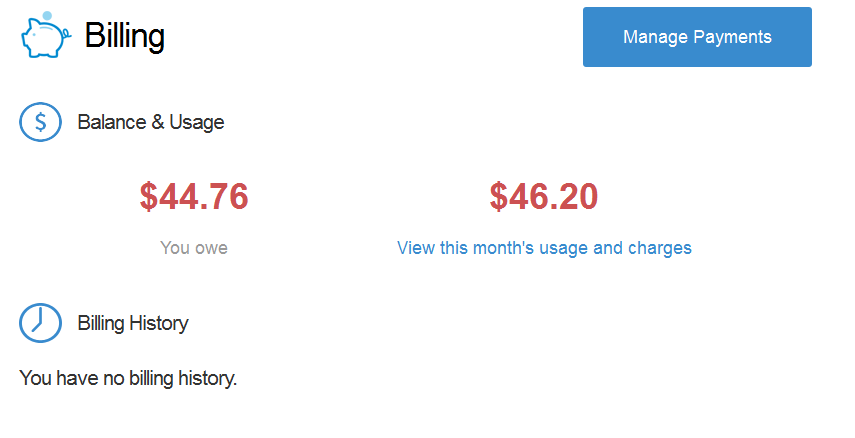Click the word 'Usage' in section heading

pyautogui.click(x=197, y=122)
